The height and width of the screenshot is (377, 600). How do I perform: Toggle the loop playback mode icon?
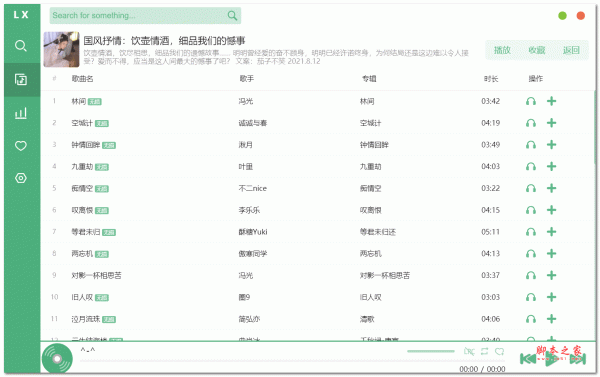[x=484, y=351]
